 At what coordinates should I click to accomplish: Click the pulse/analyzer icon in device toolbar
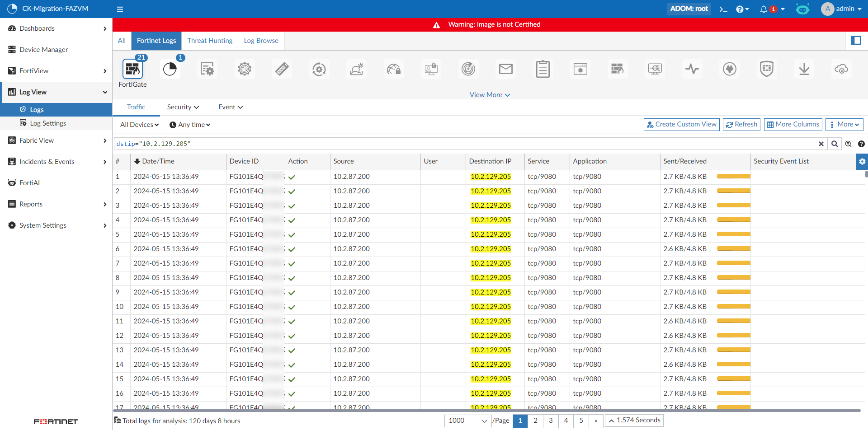tap(692, 69)
